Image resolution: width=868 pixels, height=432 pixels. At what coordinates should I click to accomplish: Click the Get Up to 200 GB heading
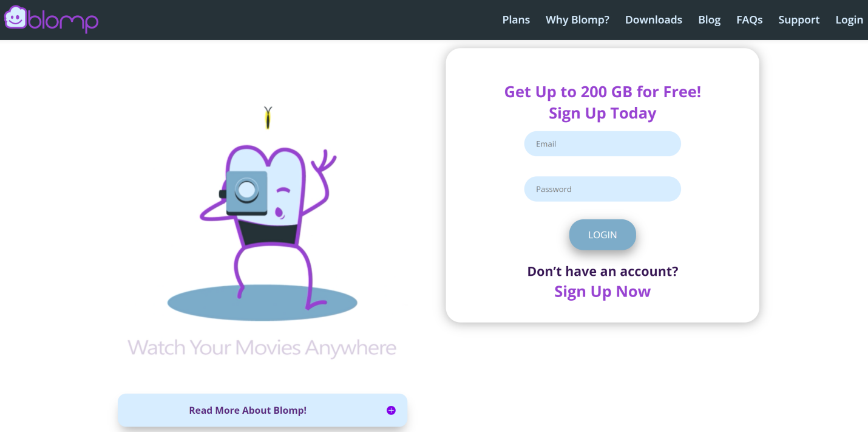(602, 92)
